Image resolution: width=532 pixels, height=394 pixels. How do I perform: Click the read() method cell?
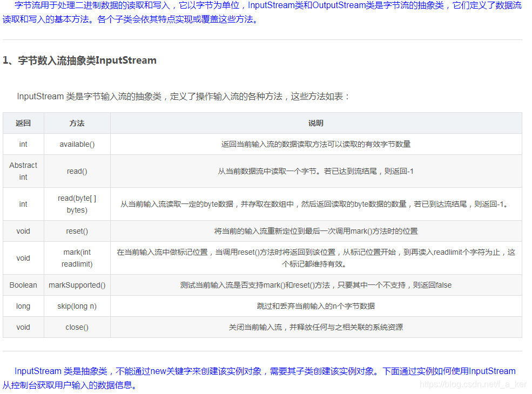[x=77, y=171]
